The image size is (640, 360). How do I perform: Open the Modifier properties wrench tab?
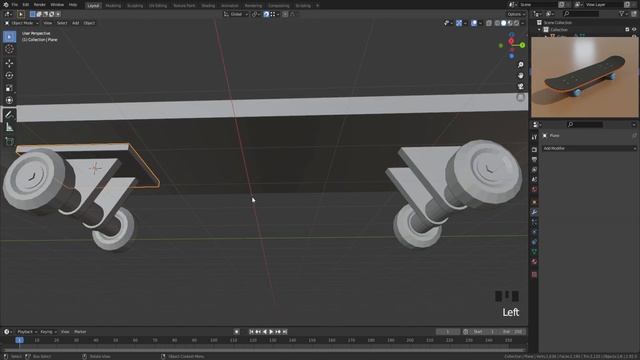(x=534, y=212)
